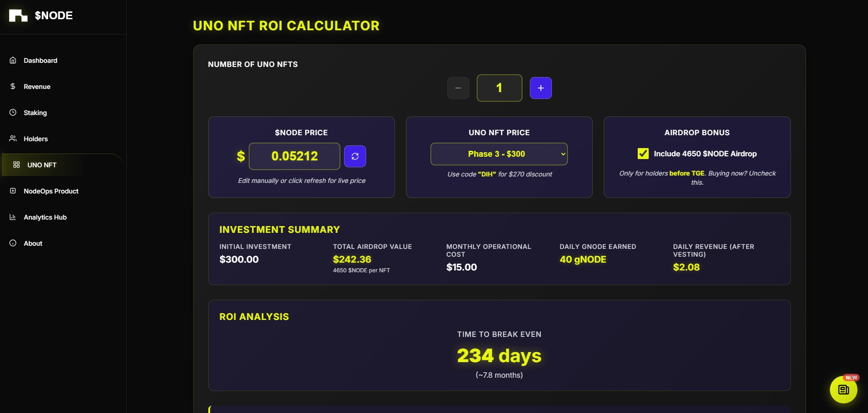Click the $15.00 monthly operational cost
The height and width of the screenshot is (413, 868).
(462, 267)
